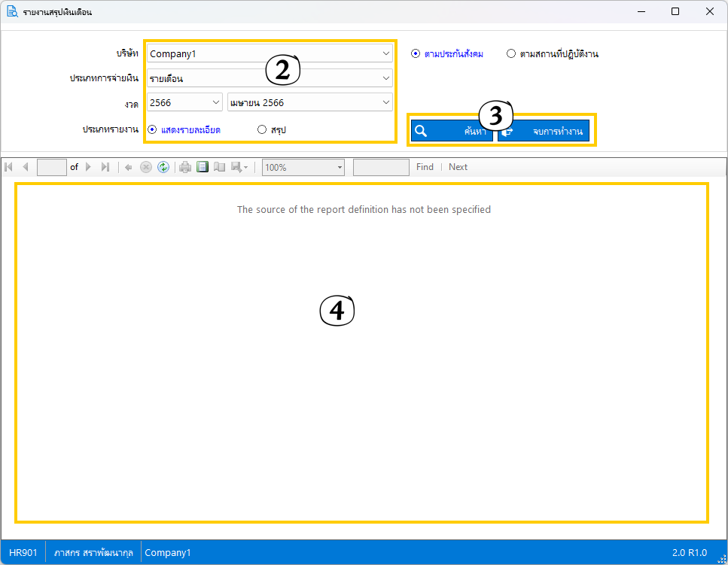Image resolution: width=728 pixels, height=565 pixels.
Task: Click the จบการทำงาน exit button
Action: coord(544,131)
